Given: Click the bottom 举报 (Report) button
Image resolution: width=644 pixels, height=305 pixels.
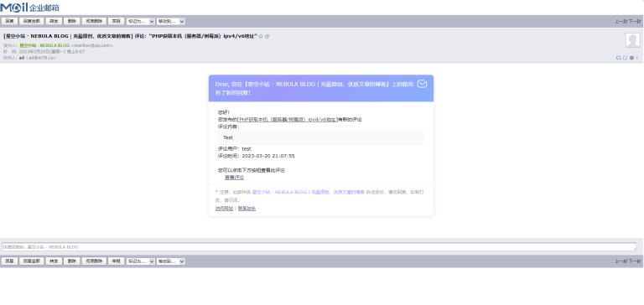Looking at the screenshot, I should (x=117, y=261).
